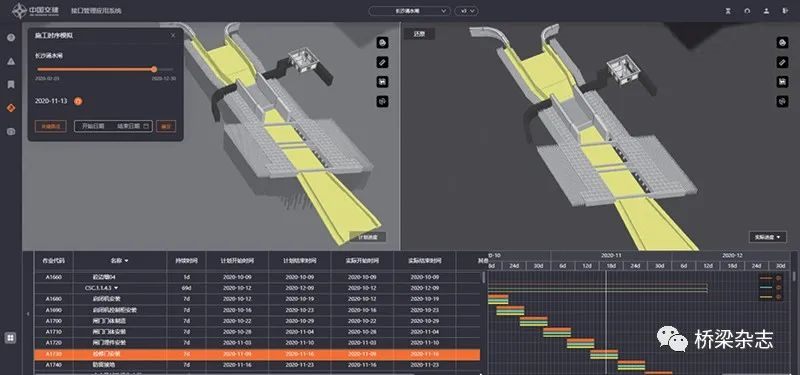Screen dimensions: 800x375
Task: Toggle the third legend switch in Gantt chart
Action: click(779, 296)
